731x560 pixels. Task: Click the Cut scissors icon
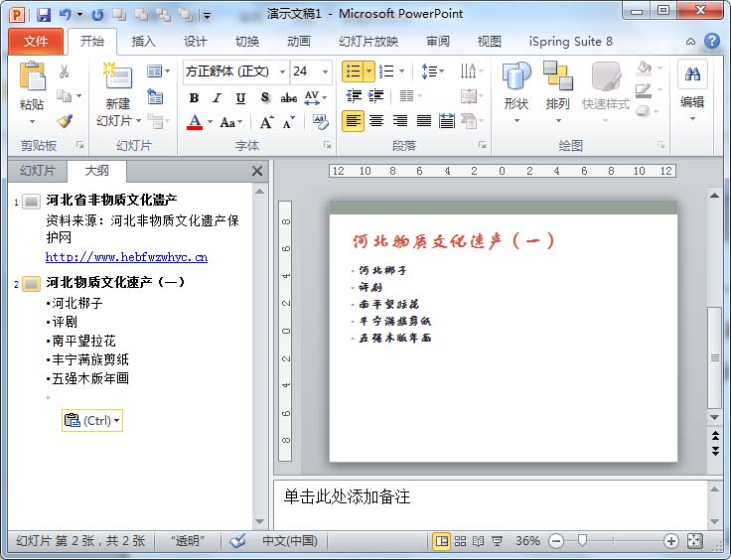[65, 72]
